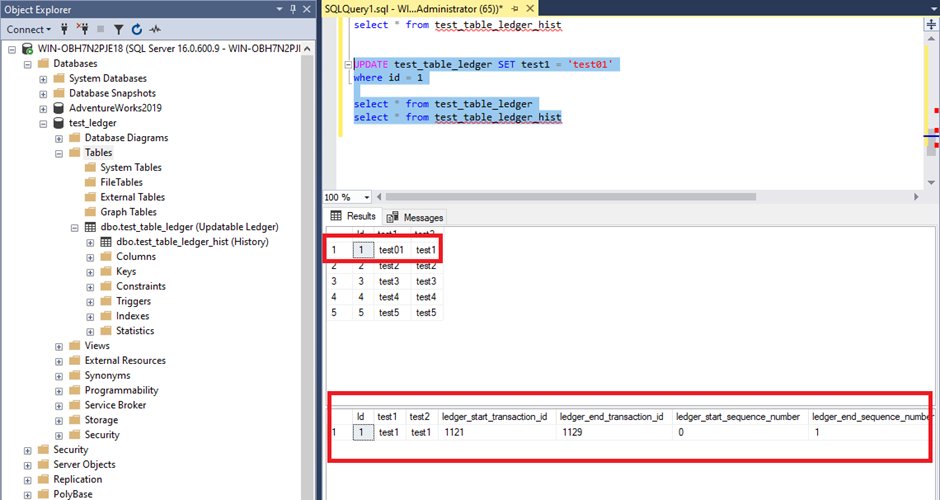Select Service Broker folder
Viewport: 940px width, 500px height.
[108, 405]
